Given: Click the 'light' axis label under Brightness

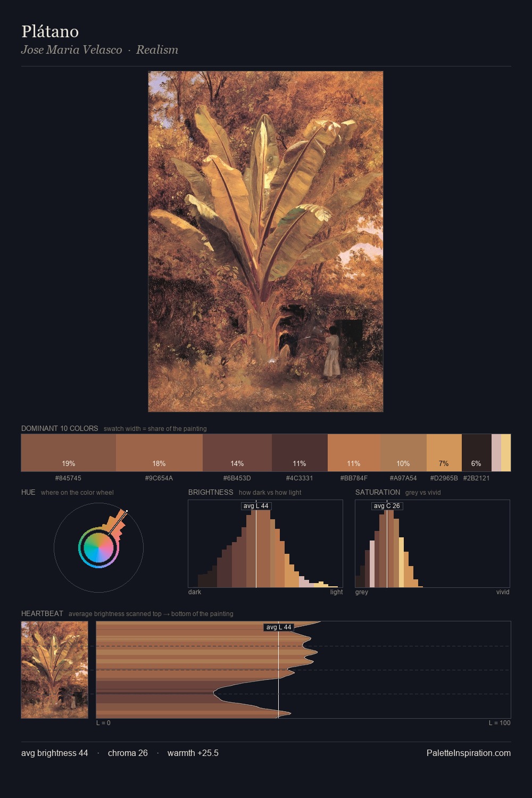Looking at the screenshot, I should tap(337, 592).
